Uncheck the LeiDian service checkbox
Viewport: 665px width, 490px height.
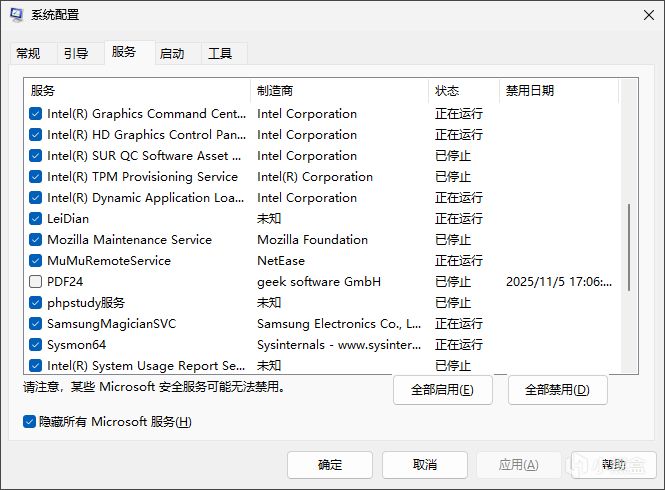point(36,219)
